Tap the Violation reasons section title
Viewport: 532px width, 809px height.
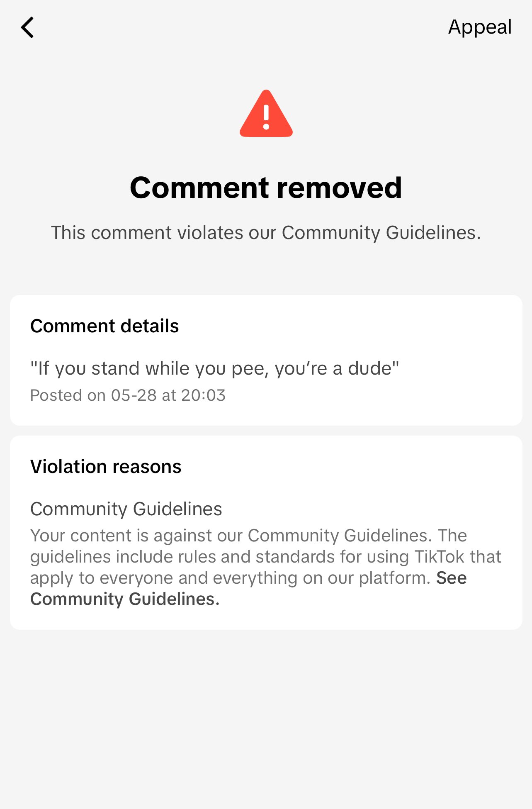coord(106,467)
